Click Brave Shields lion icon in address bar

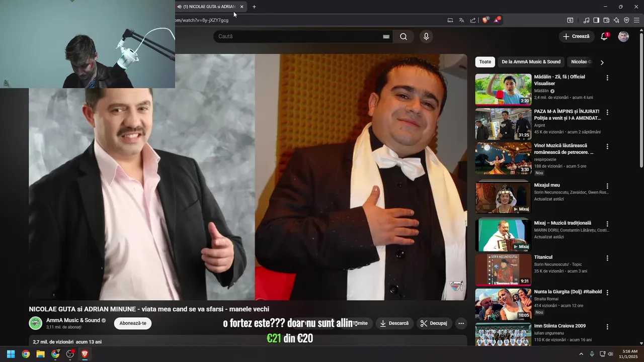tap(486, 20)
